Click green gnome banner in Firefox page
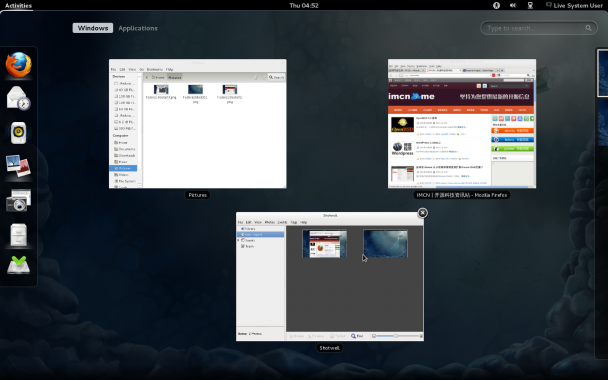 pos(513,149)
